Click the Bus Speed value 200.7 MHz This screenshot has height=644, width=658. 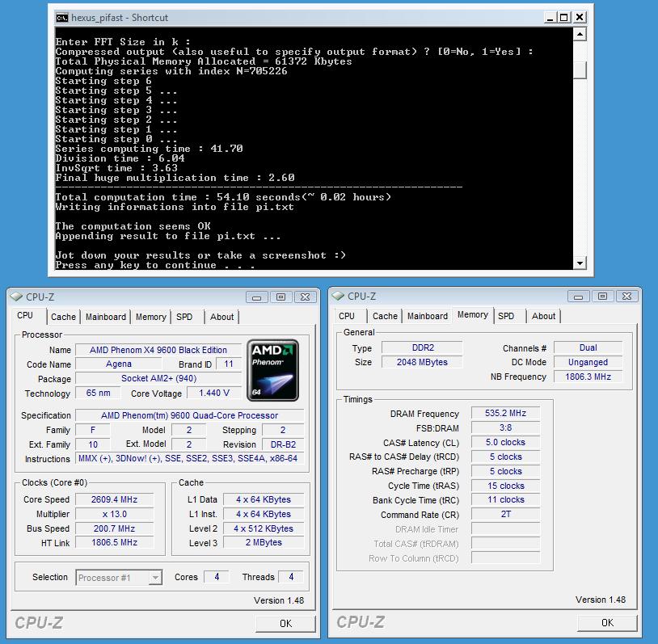click(114, 528)
